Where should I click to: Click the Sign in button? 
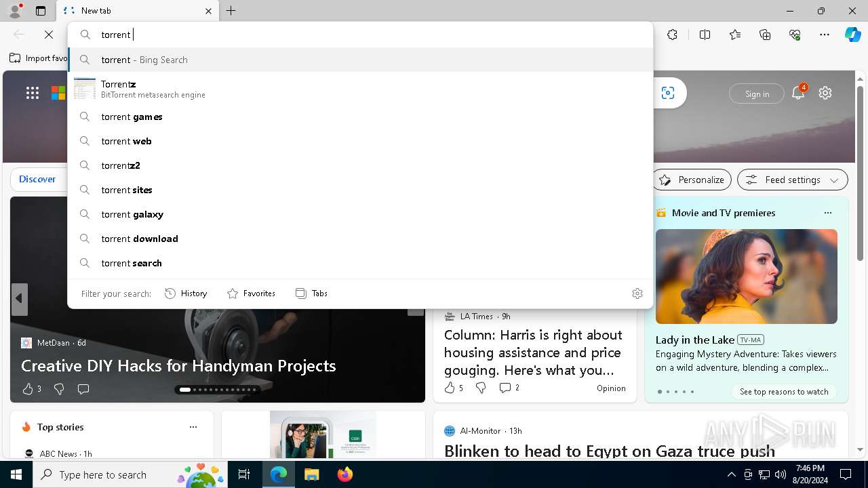(757, 94)
